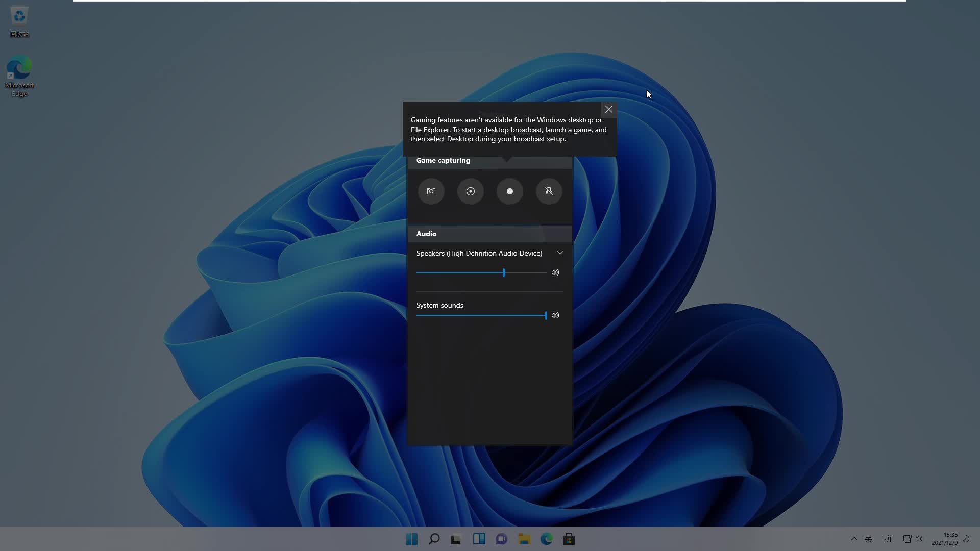
Task: Mute the Speakers output
Action: click(x=555, y=272)
